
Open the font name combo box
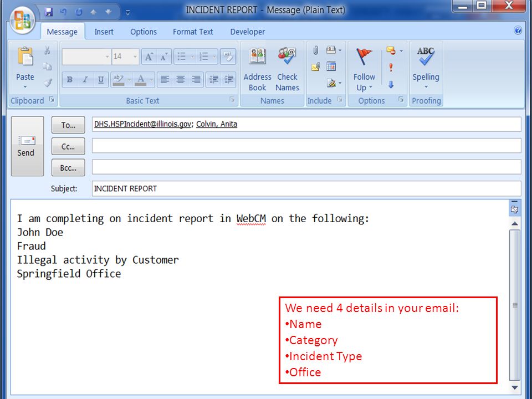coord(86,57)
